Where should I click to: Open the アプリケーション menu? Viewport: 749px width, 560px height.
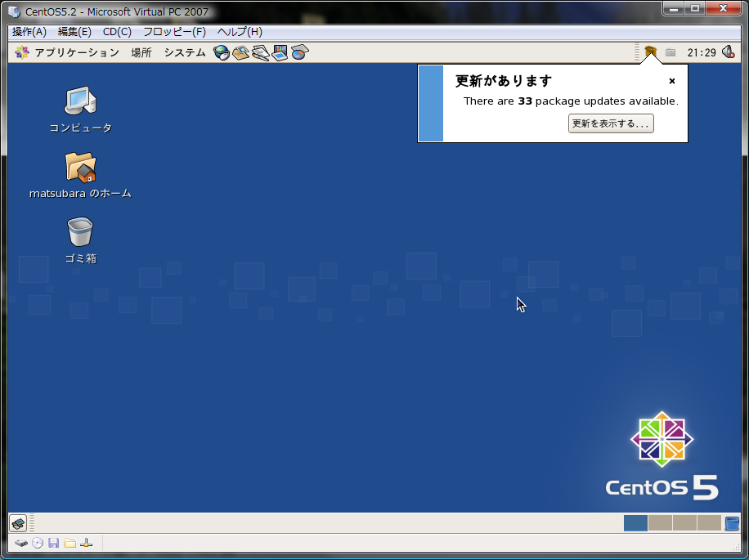click(77, 52)
